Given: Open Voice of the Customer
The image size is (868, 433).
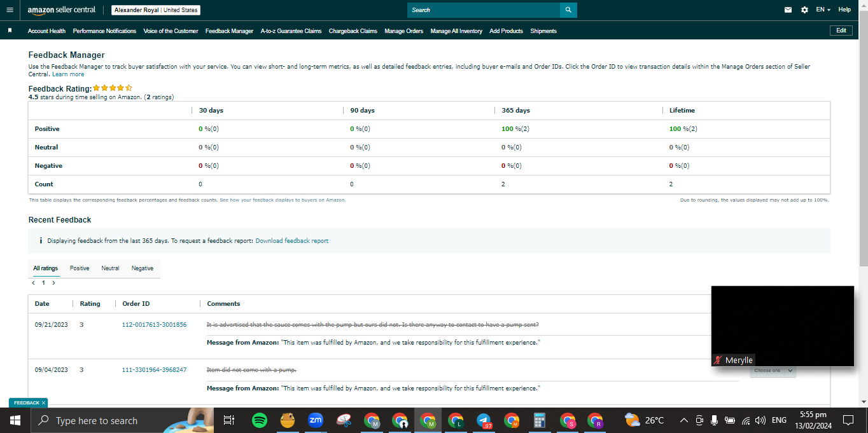Looking at the screenshot, I should 171,31.
